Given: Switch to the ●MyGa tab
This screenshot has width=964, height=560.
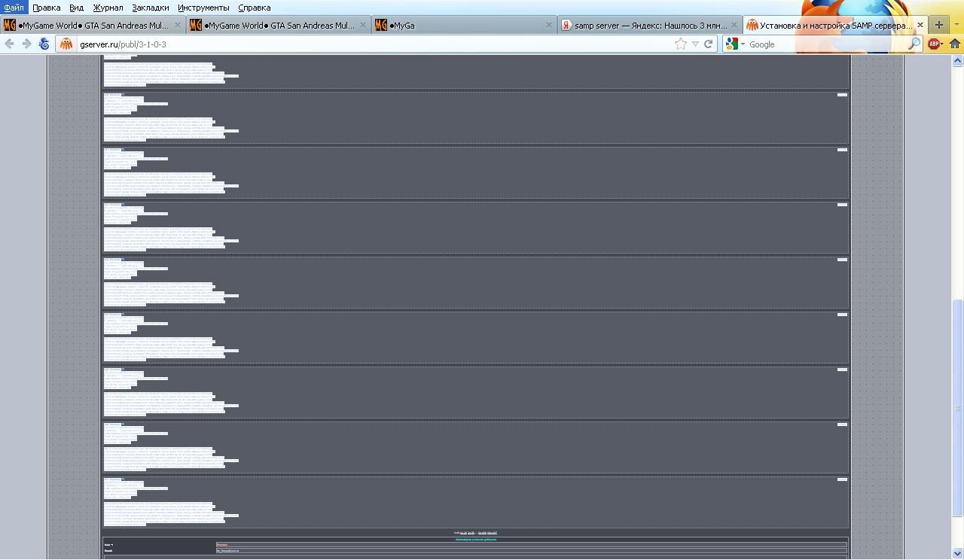Looking at the screenshot, I should [463, 25].
